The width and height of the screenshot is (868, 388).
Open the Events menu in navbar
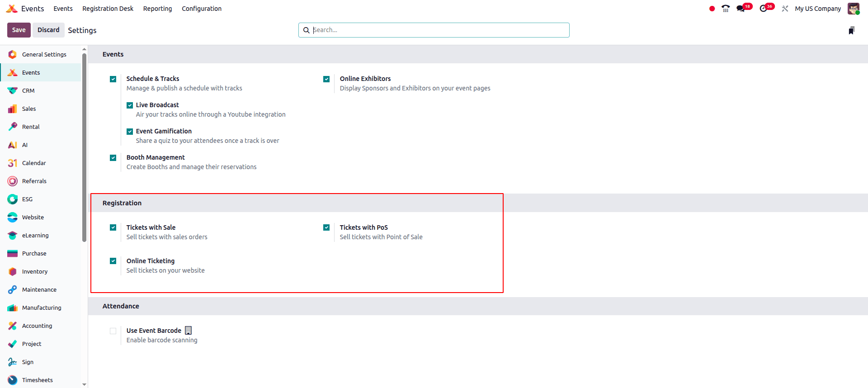click(x=63, y=9)
